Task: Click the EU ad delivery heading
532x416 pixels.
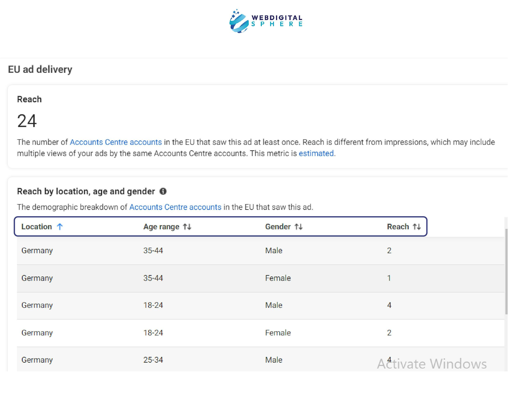Action: pyautogui.click(x=40, y=69)
